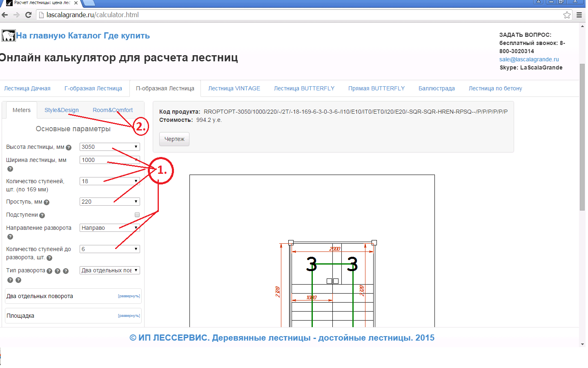Viewport: 588px width, 368px height.
Task: Click the 1000 dimension label in the drawing
Action: [x=312, y=298]
